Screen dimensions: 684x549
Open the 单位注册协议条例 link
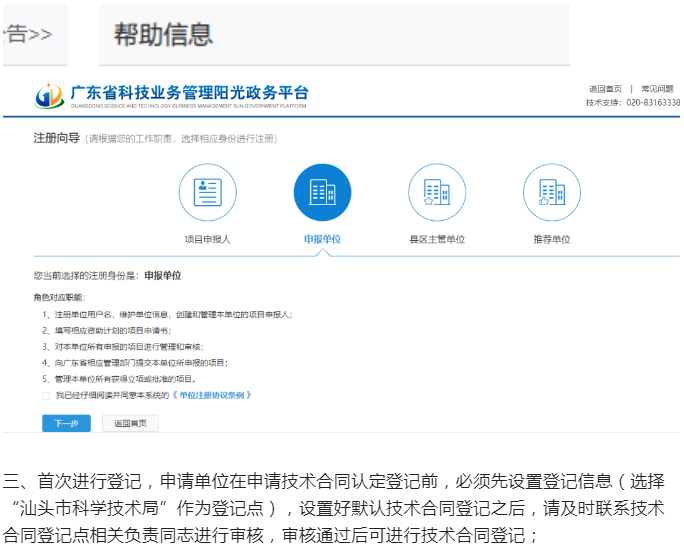pyautogui.click(x=215, y=395)
